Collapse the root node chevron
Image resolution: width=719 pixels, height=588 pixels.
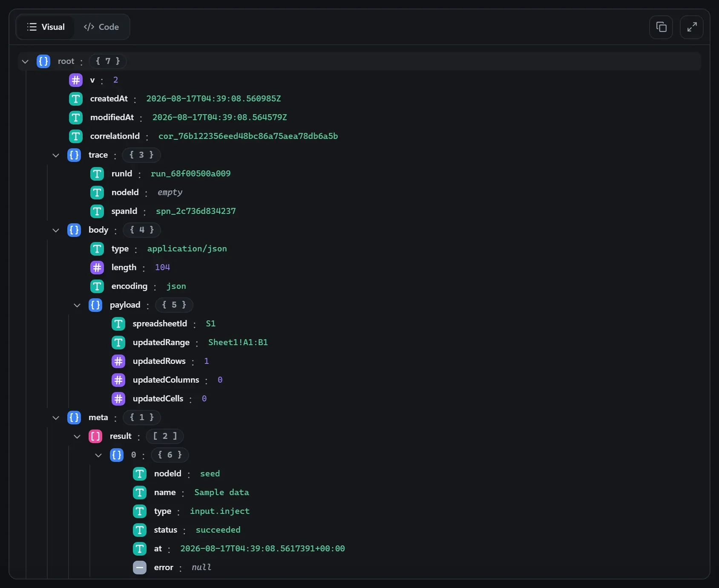[25, 61]
